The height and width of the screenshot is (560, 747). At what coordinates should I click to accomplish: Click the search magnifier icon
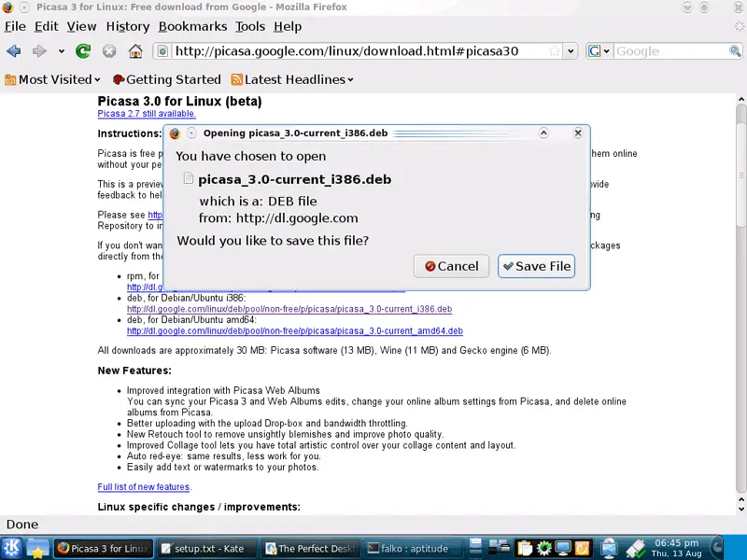[735, 51]
